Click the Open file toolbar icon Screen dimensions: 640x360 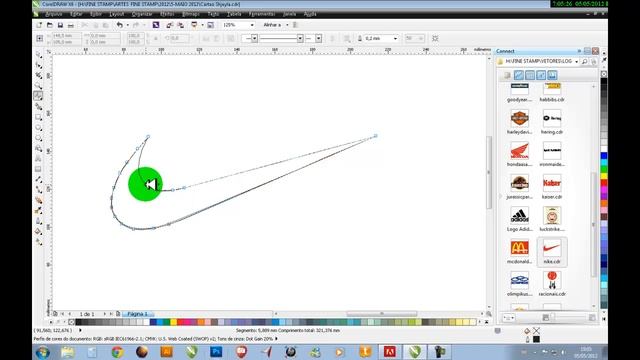click(49, 25)
